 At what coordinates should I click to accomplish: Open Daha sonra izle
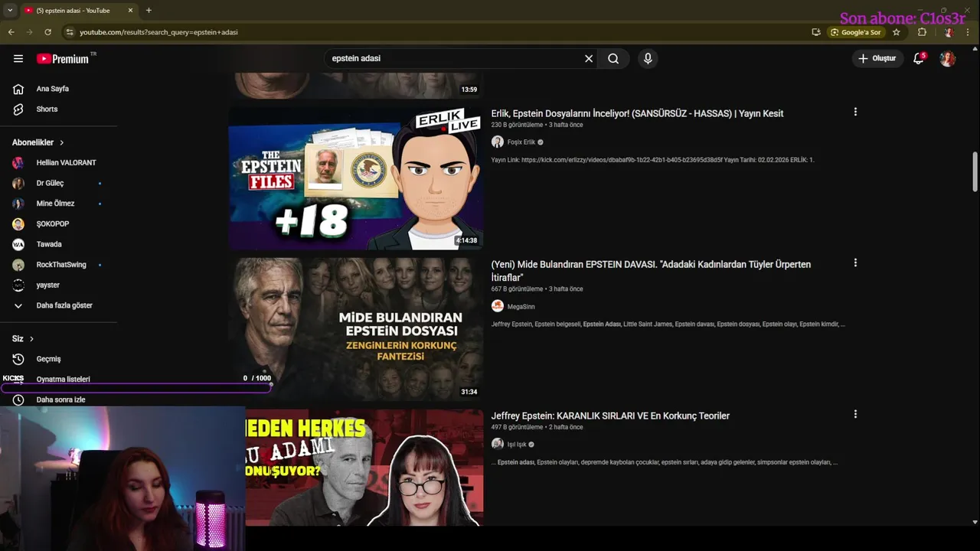click(59, 399)
